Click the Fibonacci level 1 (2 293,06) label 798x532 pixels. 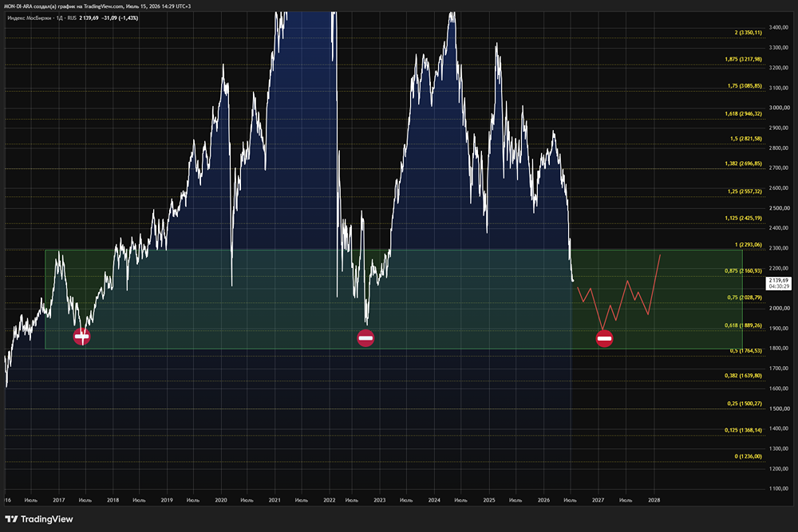click(x=749, y=245)
